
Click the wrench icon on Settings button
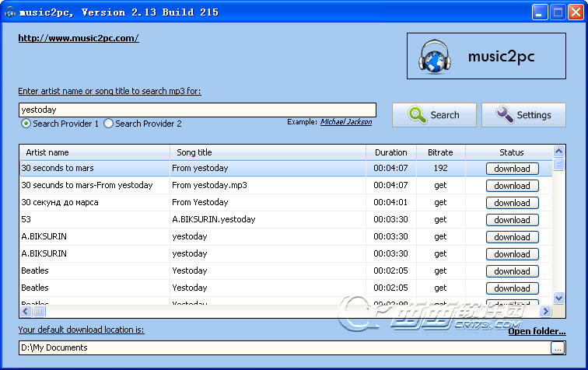[x=505, y=115]
